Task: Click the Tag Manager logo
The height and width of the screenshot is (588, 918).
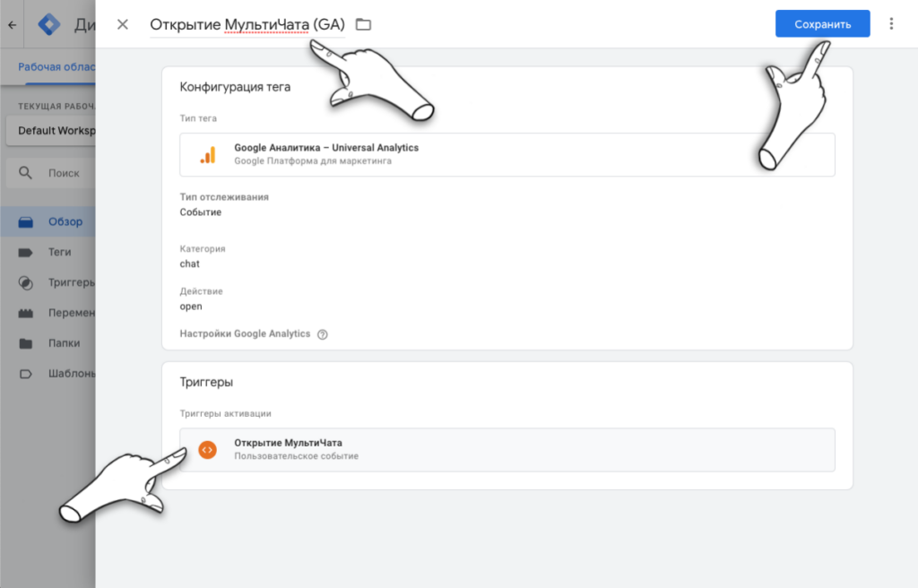Action: point(48,24)
